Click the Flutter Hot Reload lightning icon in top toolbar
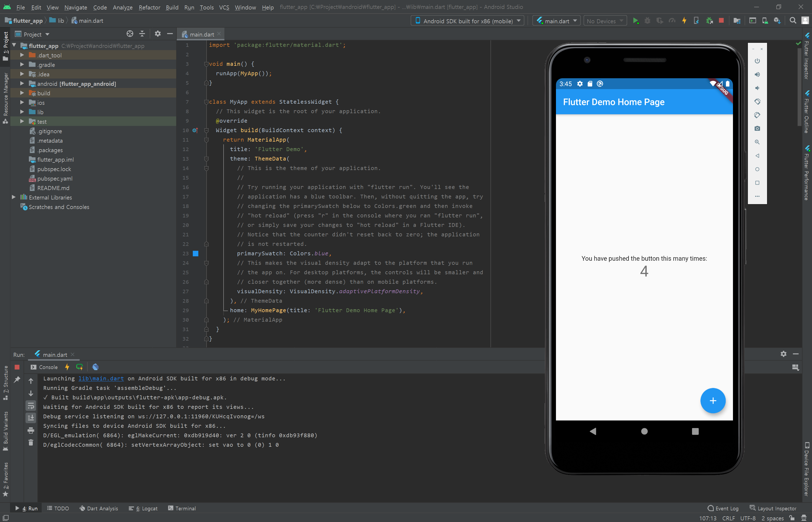Viewport: 812px width, 522px height. click(x=684, y=21)
